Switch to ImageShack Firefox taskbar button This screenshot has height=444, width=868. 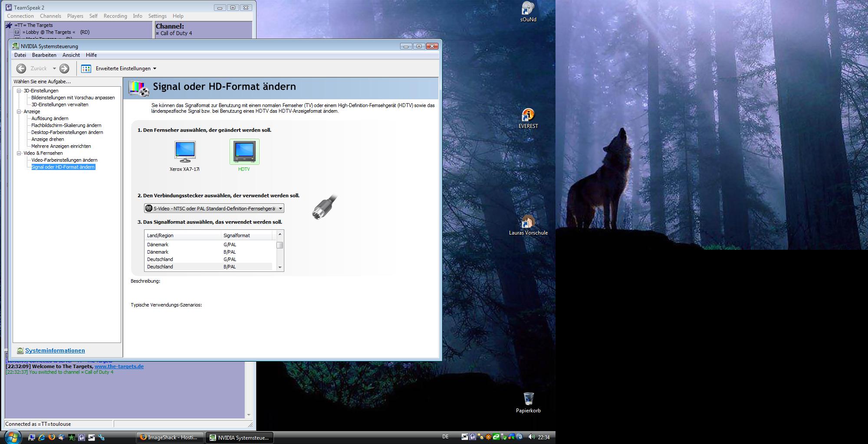[x=170, y=437]
